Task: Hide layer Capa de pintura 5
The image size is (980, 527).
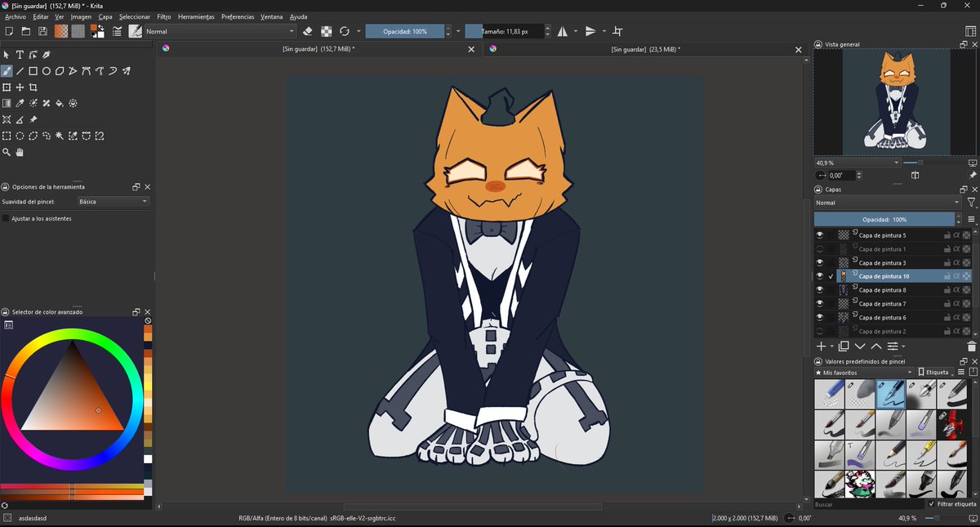Action: pos(820,235)
